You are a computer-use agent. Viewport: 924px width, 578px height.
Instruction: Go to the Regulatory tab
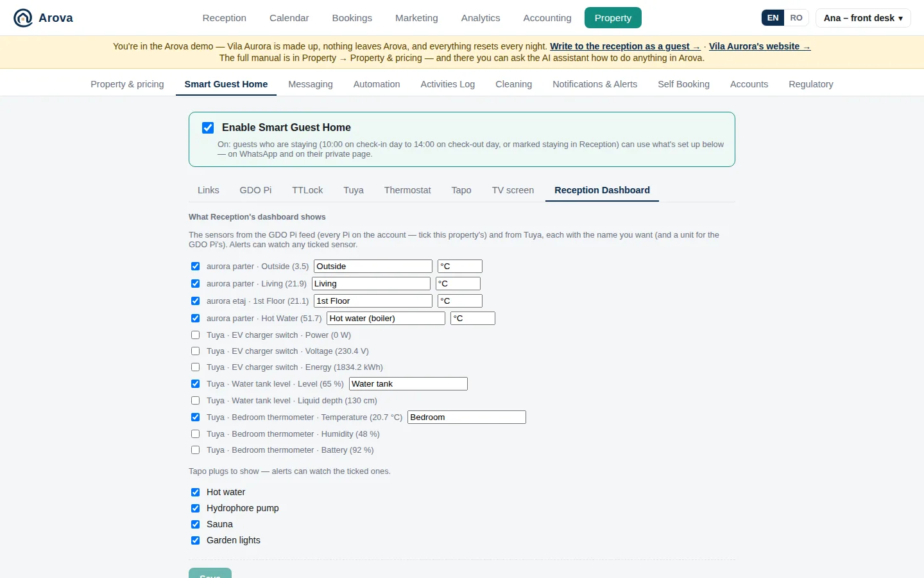811,84
